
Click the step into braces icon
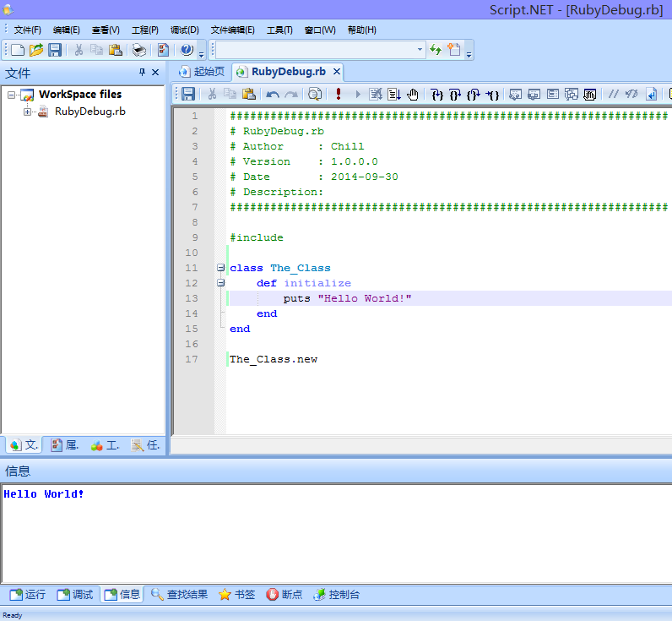(436, 94)
